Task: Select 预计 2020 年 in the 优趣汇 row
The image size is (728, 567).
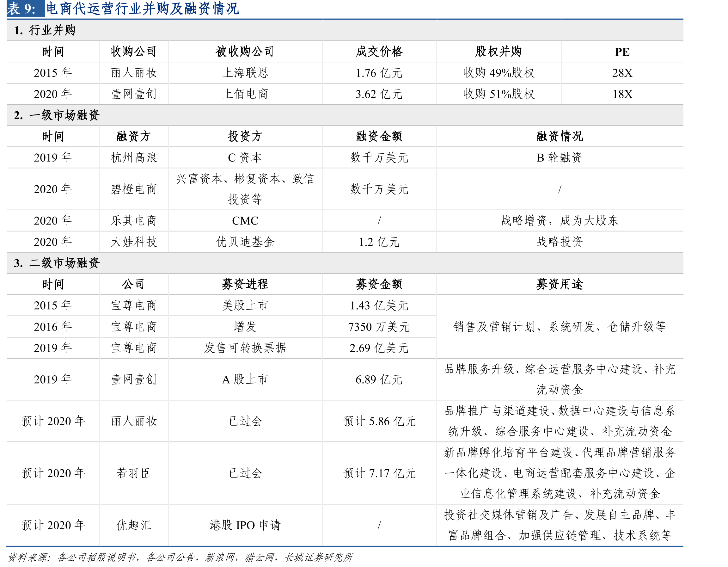Action: [53, 525]
